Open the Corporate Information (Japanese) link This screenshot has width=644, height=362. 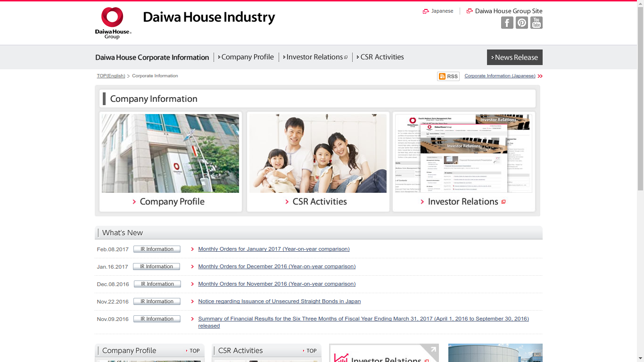pos(501,76)
